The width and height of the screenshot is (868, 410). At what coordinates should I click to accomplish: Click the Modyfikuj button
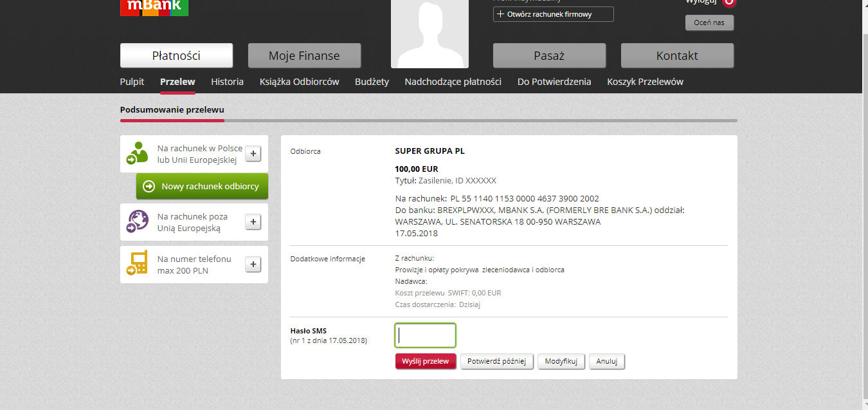[x=561, y=361]
